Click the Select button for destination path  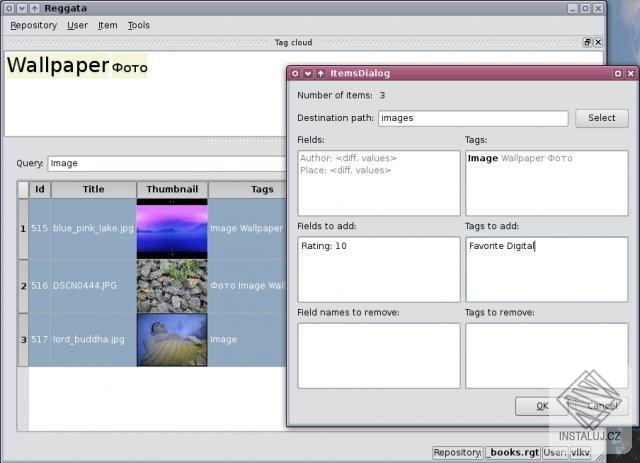[x=602, y=118]
